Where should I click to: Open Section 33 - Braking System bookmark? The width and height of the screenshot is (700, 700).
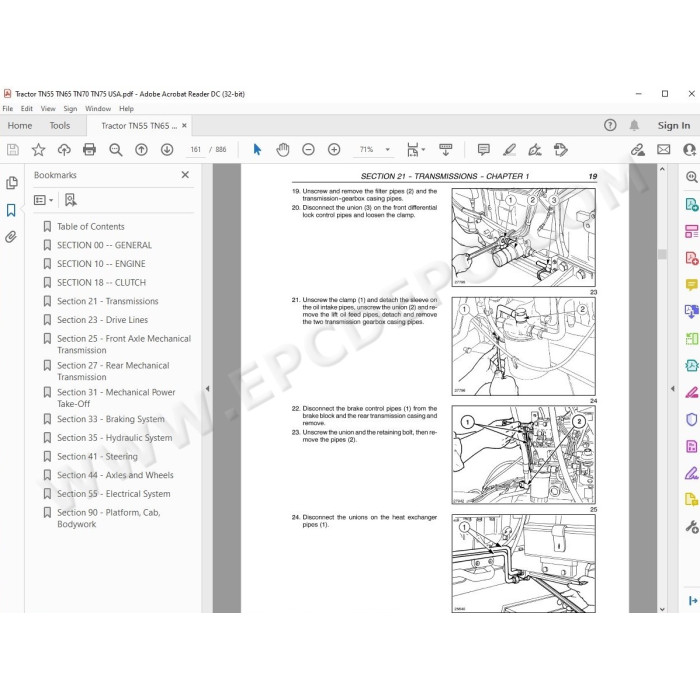111,419
